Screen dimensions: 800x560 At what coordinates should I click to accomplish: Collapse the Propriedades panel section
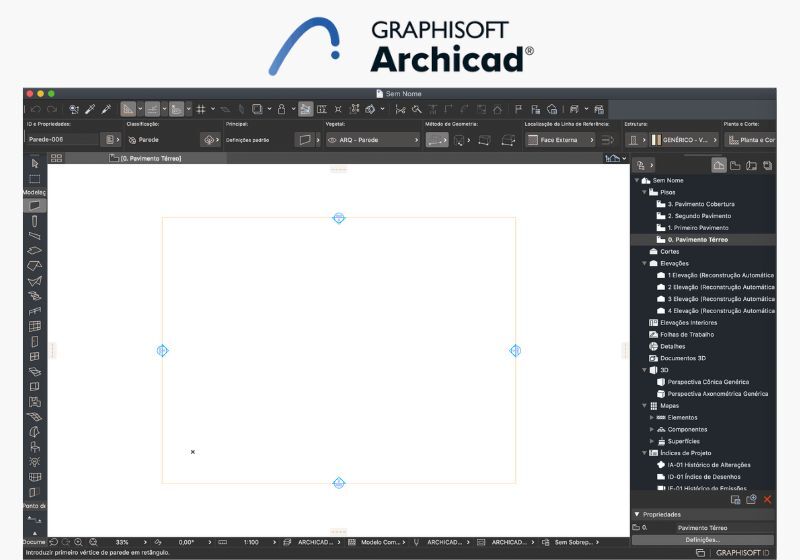click(637, 514)
